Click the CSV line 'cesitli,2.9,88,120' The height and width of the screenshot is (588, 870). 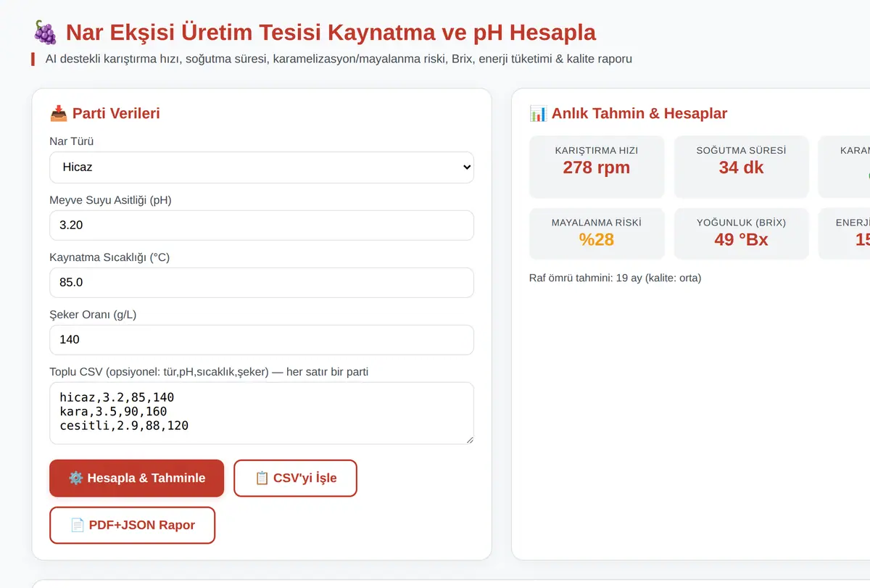124,426
